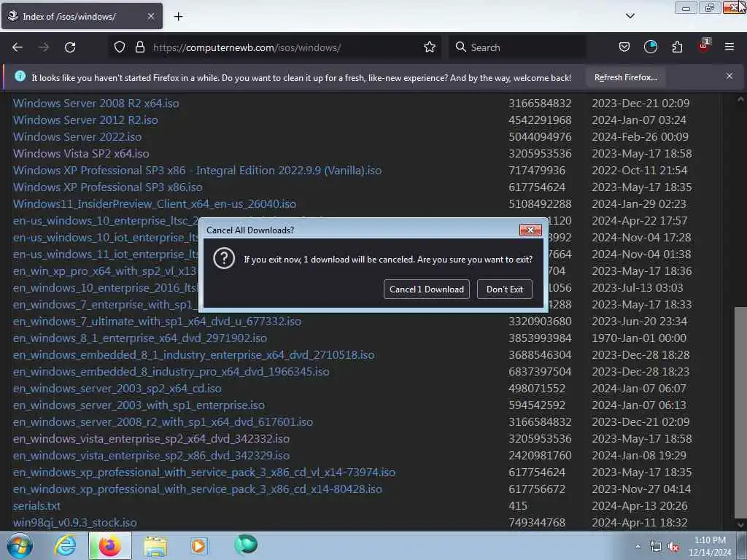
Task: Open Windows Media Player in taskbar
Action: 198,545
